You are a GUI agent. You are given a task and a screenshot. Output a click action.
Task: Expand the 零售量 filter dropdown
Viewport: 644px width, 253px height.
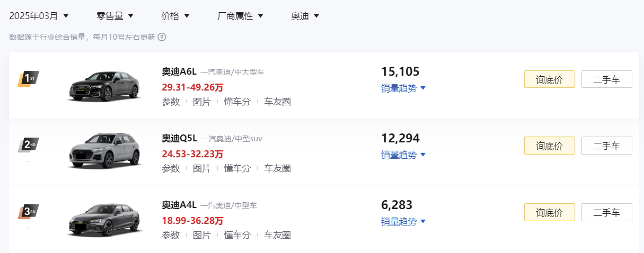(115, 16)
